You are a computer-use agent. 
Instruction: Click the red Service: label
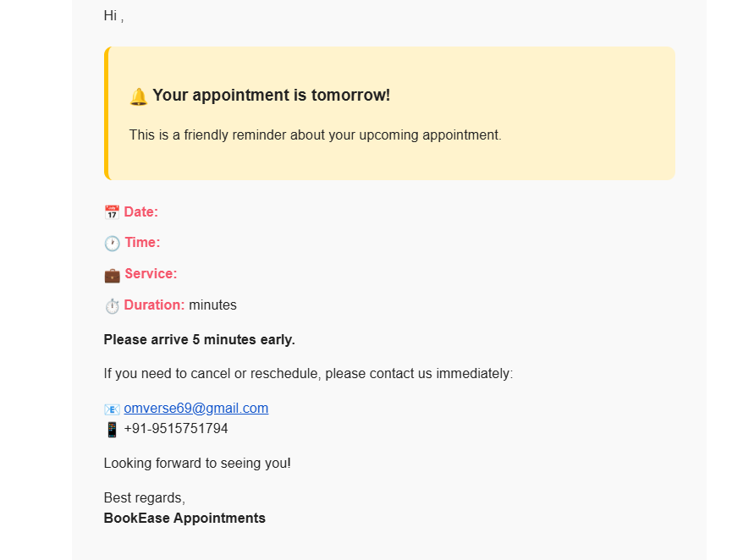(151, 274)
